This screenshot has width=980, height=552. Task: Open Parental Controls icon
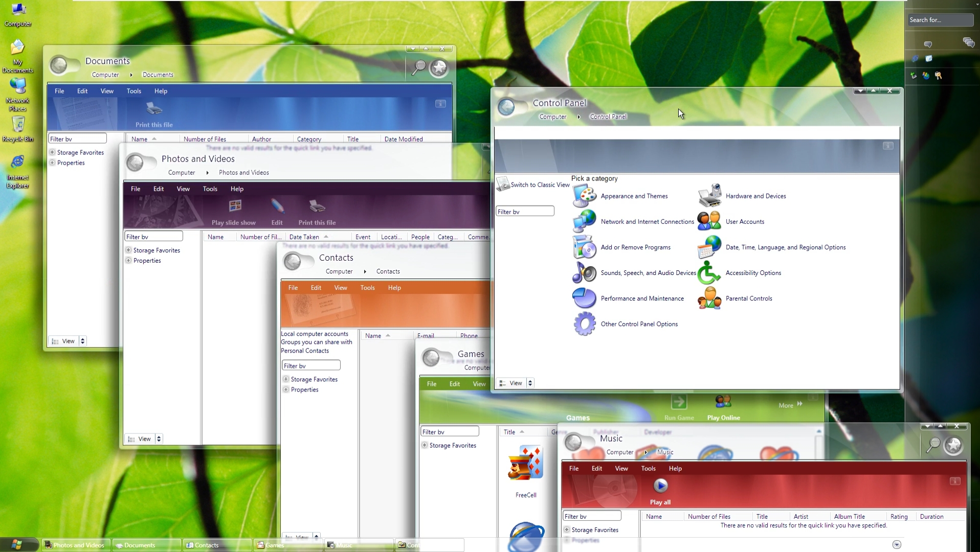(709, 298)
